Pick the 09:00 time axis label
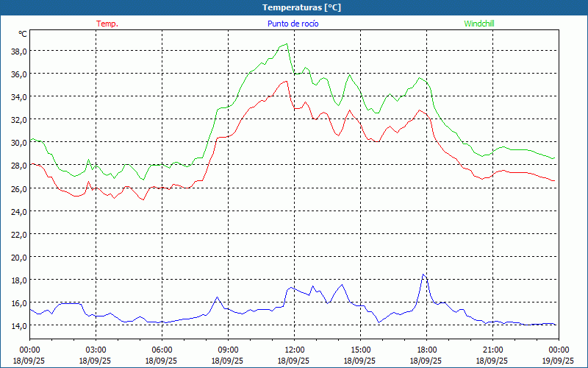588x368 pixels. [x=228, y=350]
